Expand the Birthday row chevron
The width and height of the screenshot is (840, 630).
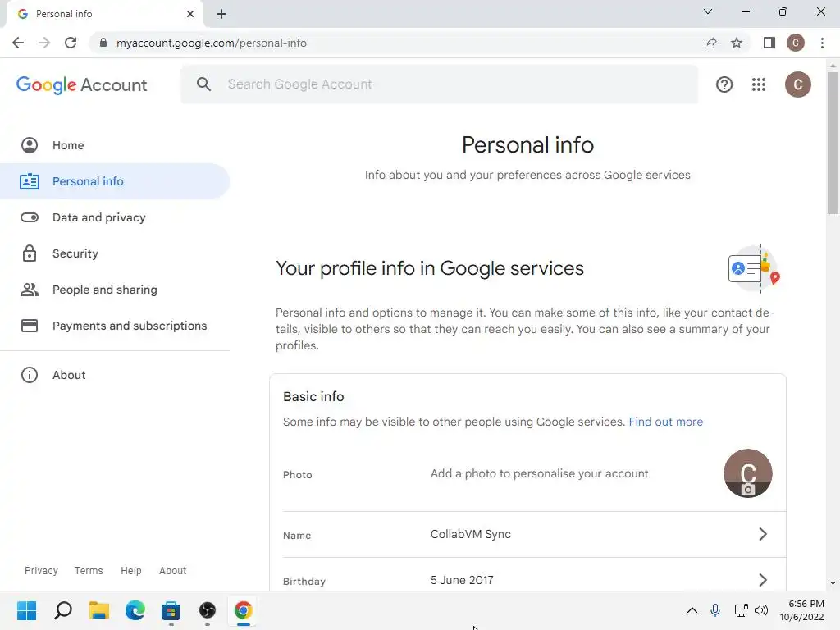click(763, 580)
